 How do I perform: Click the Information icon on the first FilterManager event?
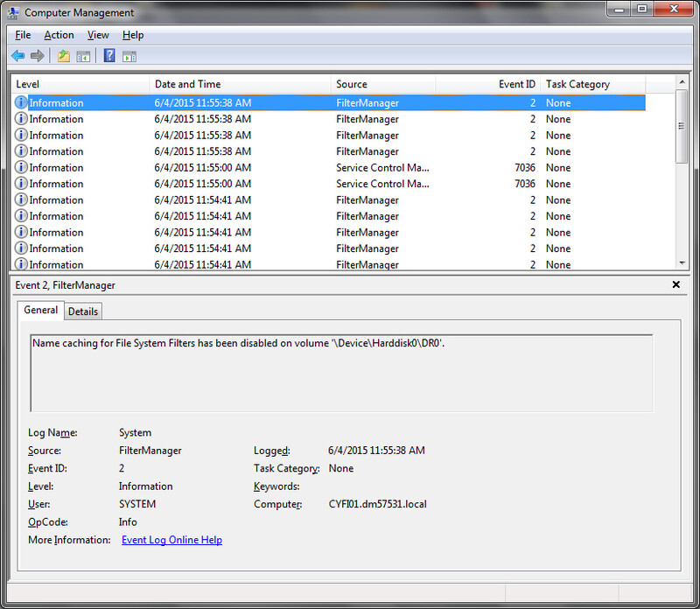(20, 102)
